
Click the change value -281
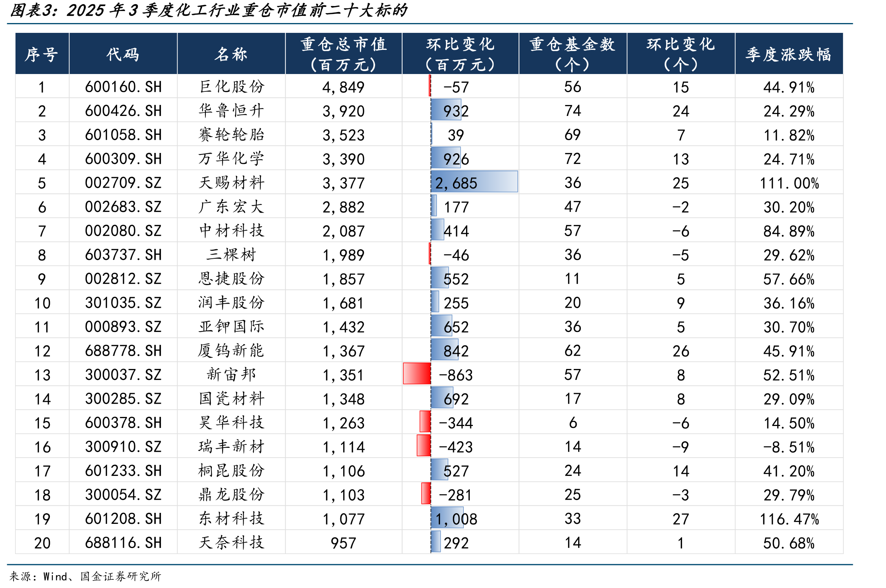tap(456, 495)
